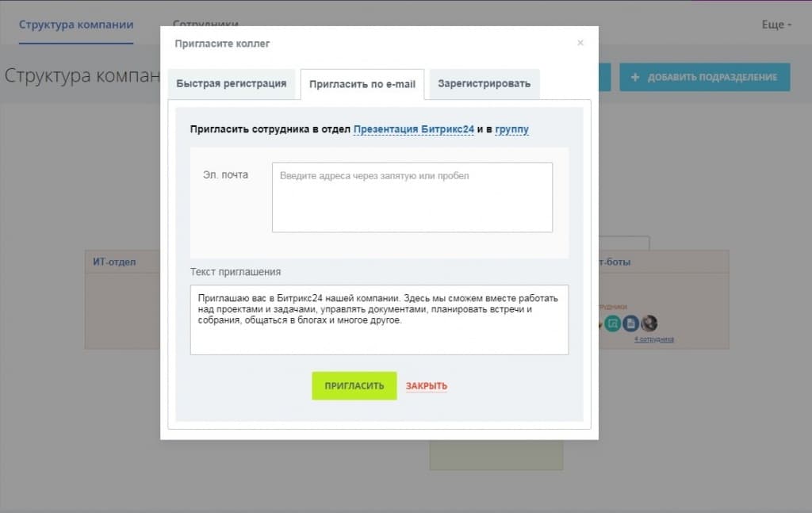Viewport: 812px width, 513px height.
Task: Click the teal chat-bot avatar icon
Action: 613,323
